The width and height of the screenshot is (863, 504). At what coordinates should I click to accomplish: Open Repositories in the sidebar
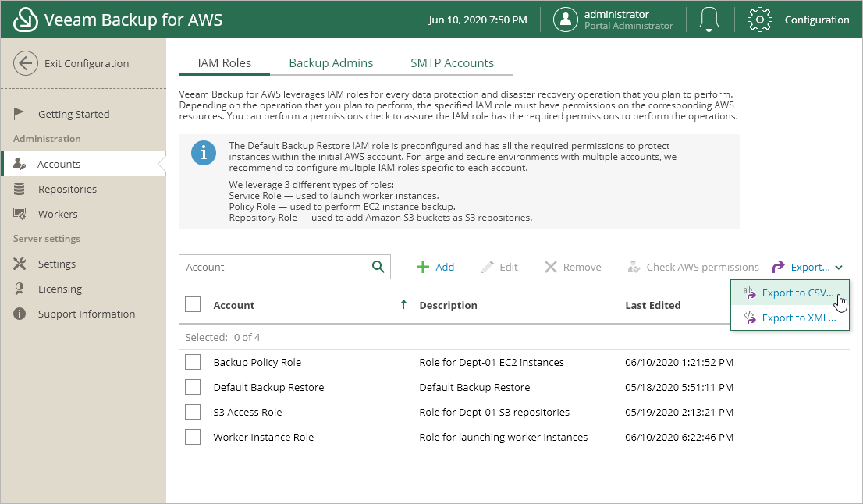tap(67, 189)
